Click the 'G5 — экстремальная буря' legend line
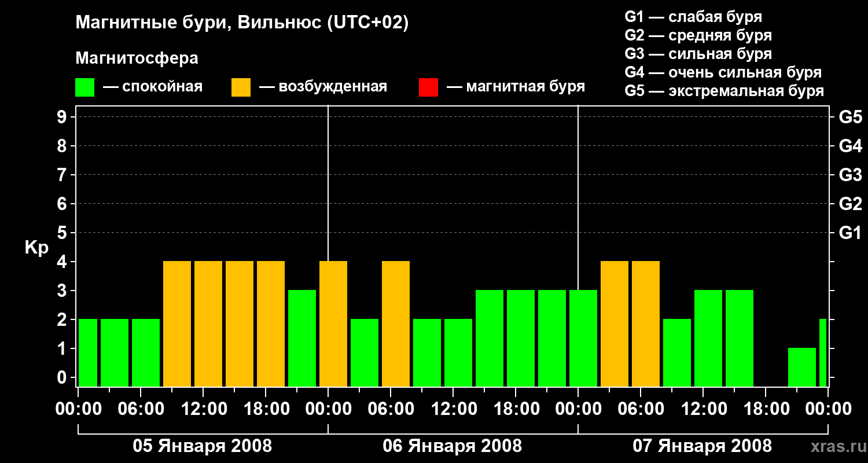Screen dimensions: 868x463 click(x=724, y=91)
